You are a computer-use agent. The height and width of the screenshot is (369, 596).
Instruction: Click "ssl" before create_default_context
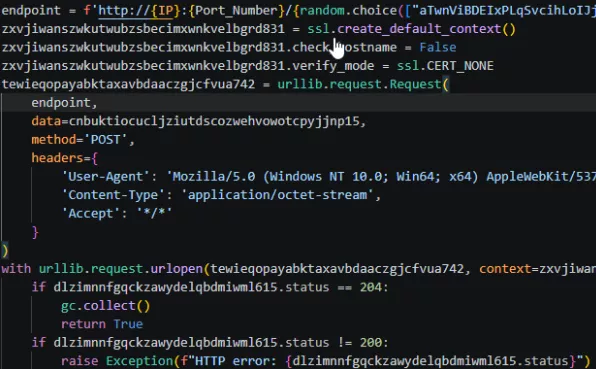(318, 29)
